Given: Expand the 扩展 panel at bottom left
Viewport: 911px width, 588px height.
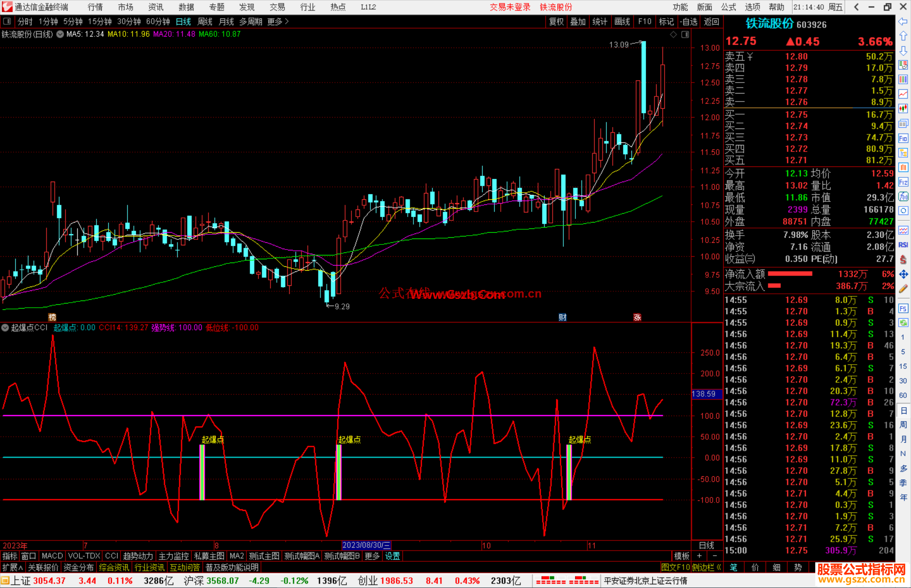Looking at the screenshot, I should click(x=12, y=567).
